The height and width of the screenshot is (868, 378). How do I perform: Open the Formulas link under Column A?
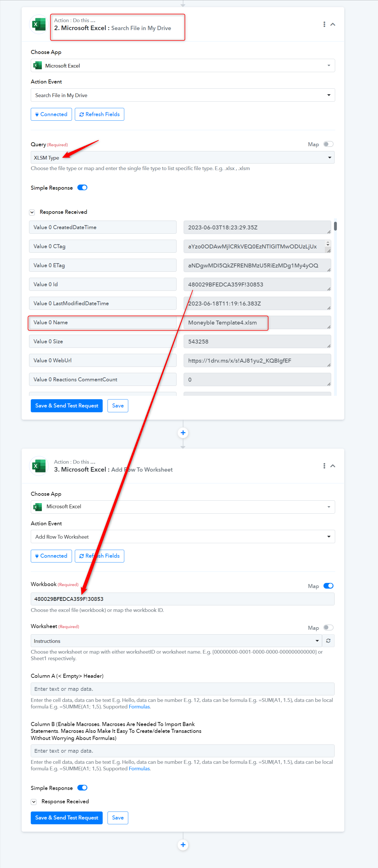pos(139,707)
